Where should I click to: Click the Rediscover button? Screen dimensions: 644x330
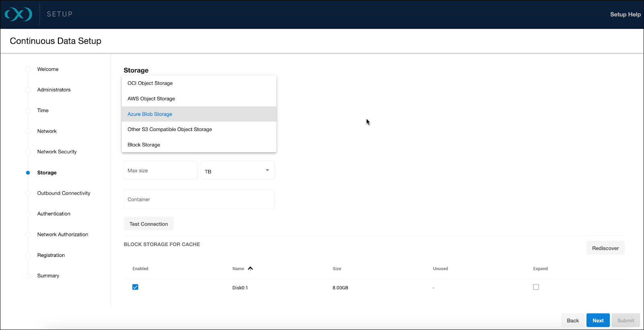605,248
